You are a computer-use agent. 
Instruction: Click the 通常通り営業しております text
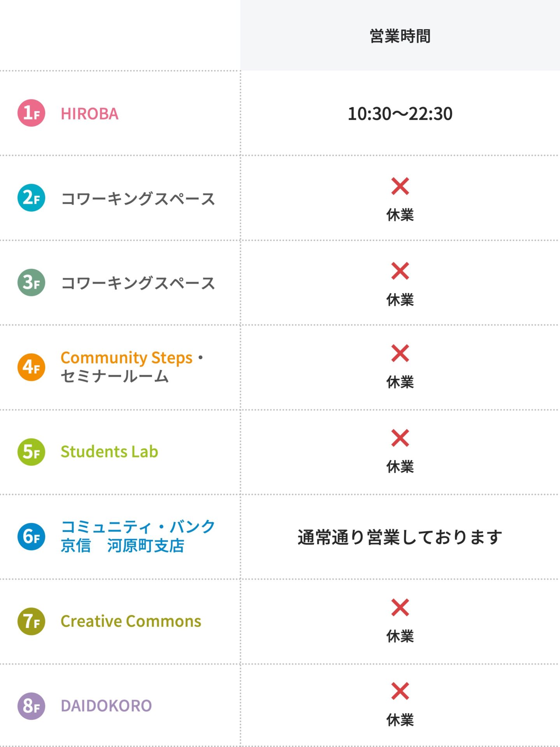[400, 537]
